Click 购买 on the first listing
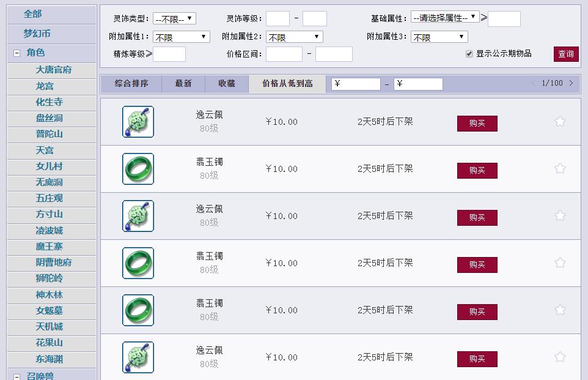 [x=477, y=123]
